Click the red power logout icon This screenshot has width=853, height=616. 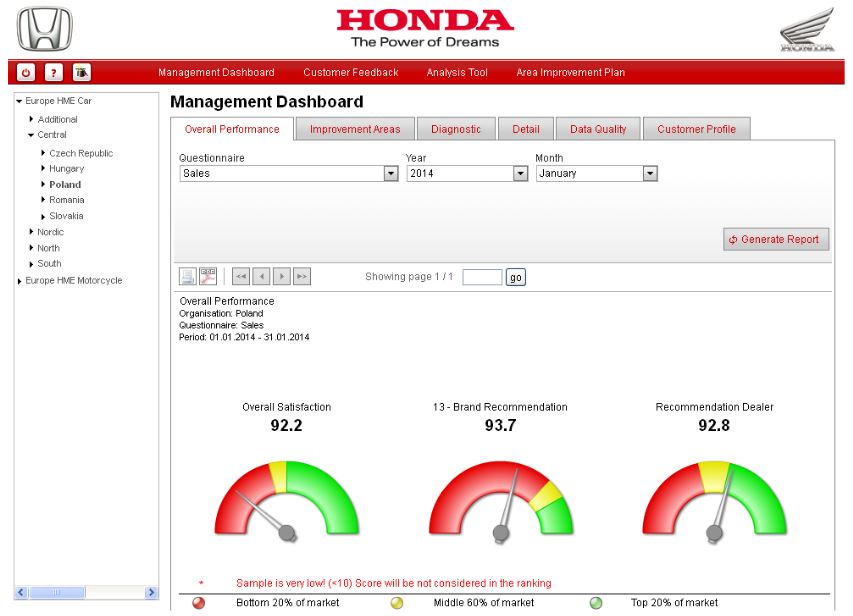coord(26,72)
